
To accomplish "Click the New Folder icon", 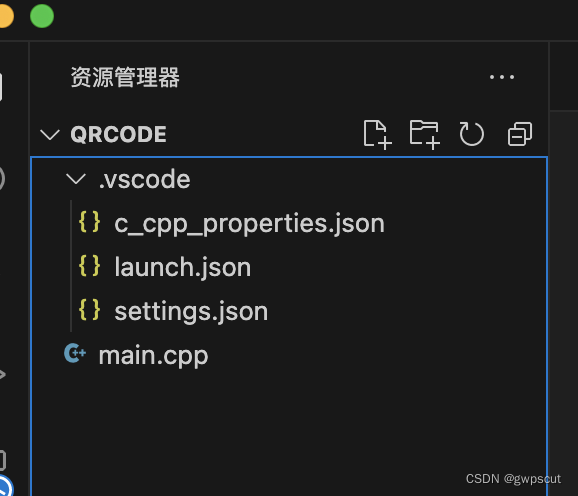I will click(425, 135).
